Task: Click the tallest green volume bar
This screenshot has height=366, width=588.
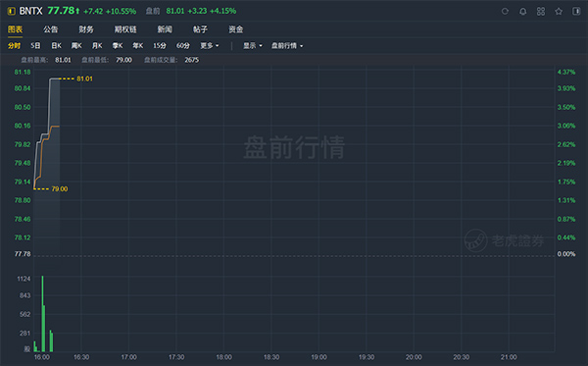Action: click(42, 314)
